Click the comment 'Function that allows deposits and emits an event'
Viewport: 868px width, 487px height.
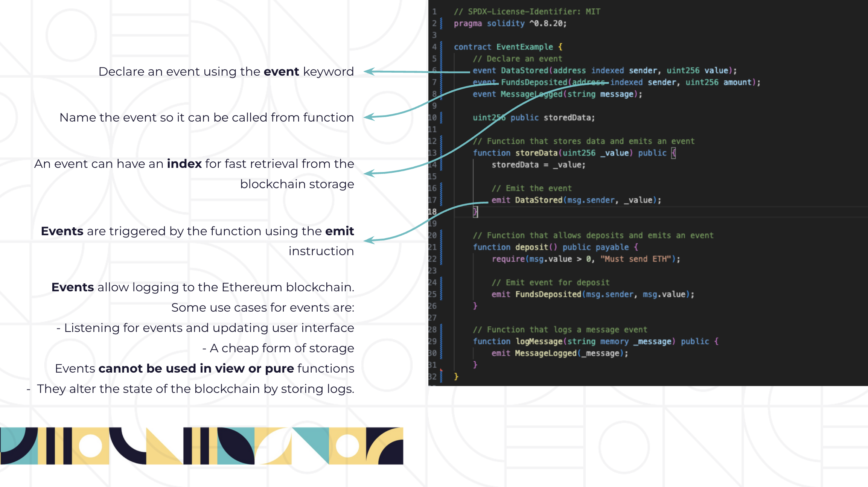[x=593, y=236]
